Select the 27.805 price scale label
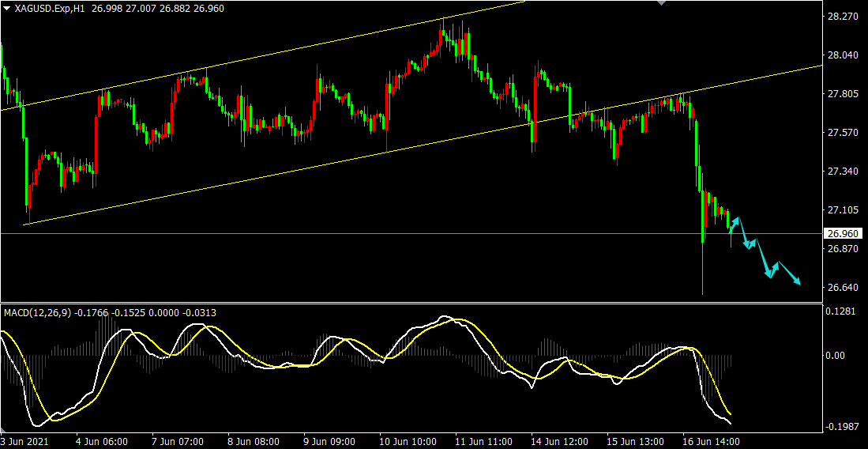The image size is (868, 449). tap(842, 94)
